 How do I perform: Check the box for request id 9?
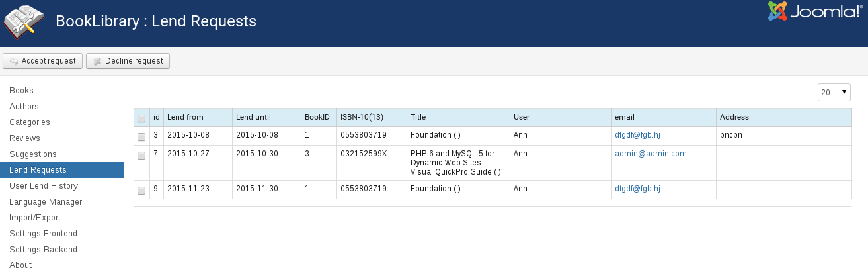pos(141,191)
